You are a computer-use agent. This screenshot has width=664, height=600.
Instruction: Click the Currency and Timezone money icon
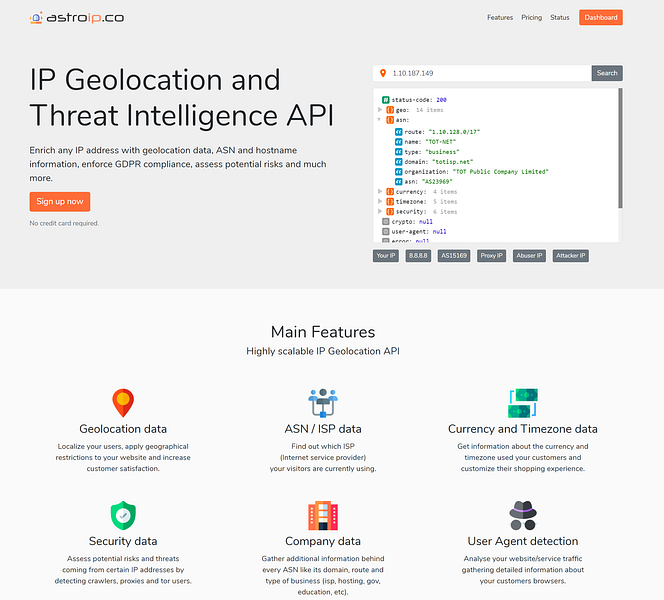(x=523, y=403)
